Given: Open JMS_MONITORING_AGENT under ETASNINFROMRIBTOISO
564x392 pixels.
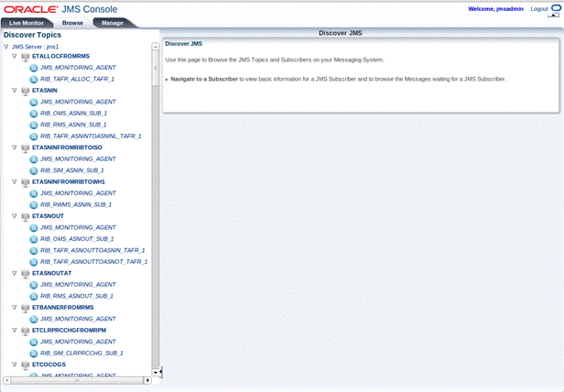Looking at the screenshot, I should point(78,158).
